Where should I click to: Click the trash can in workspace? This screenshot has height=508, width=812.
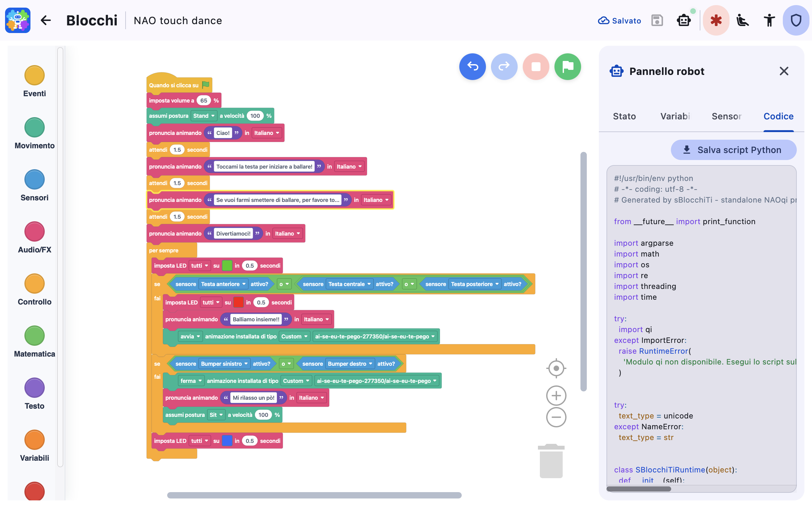(551, 461)
